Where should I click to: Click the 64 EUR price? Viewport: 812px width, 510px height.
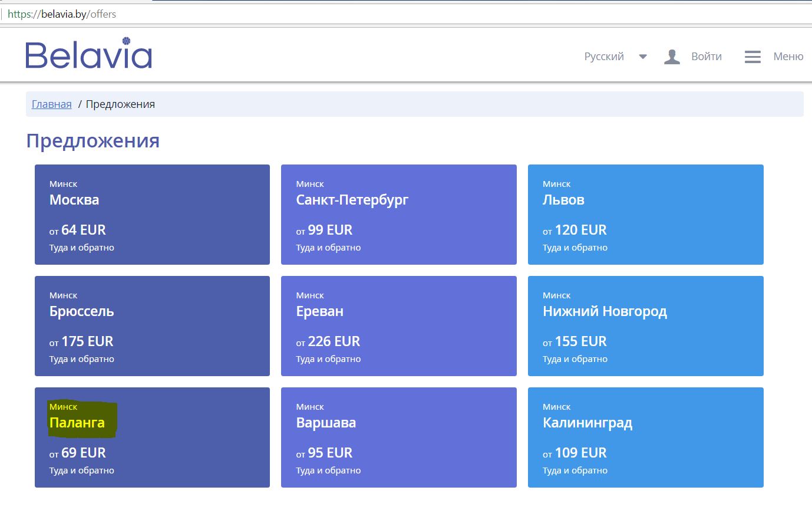click(x=84, y=230)
